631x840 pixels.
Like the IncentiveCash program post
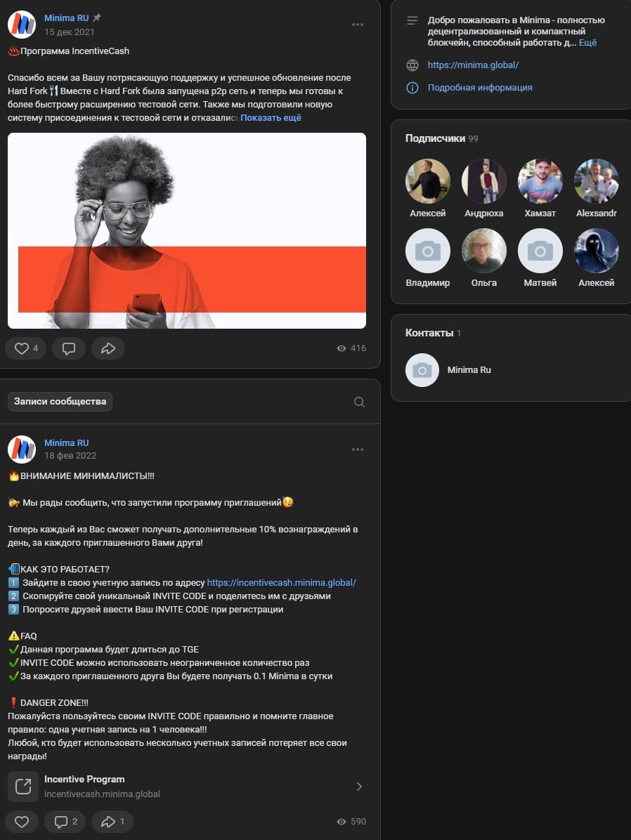[x=26, y=348]
